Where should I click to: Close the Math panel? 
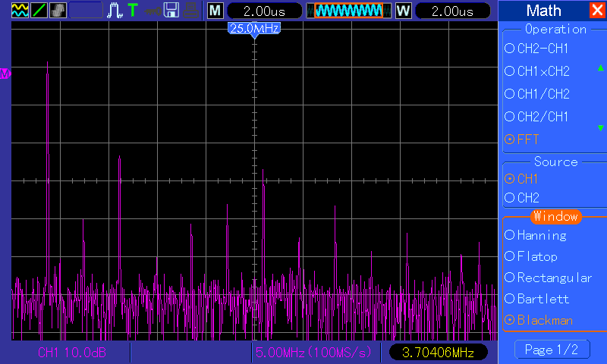597,10
